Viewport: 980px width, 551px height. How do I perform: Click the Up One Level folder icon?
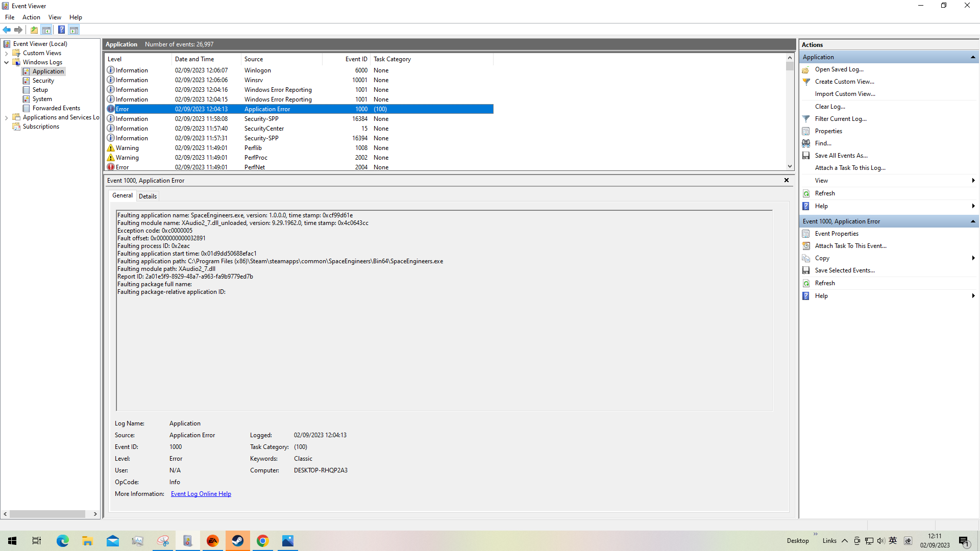pos(34,30)
